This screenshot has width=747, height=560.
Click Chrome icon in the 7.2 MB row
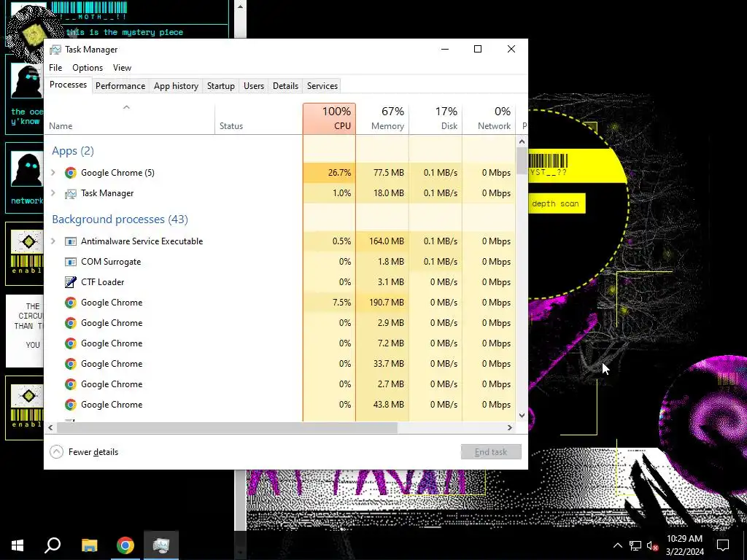[71, 344]
